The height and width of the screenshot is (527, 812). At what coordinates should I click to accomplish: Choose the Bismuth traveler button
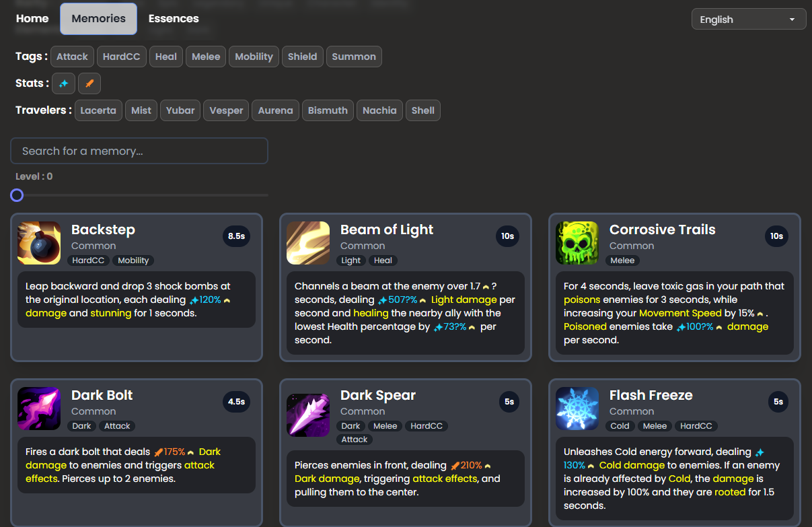coord(328,110)
